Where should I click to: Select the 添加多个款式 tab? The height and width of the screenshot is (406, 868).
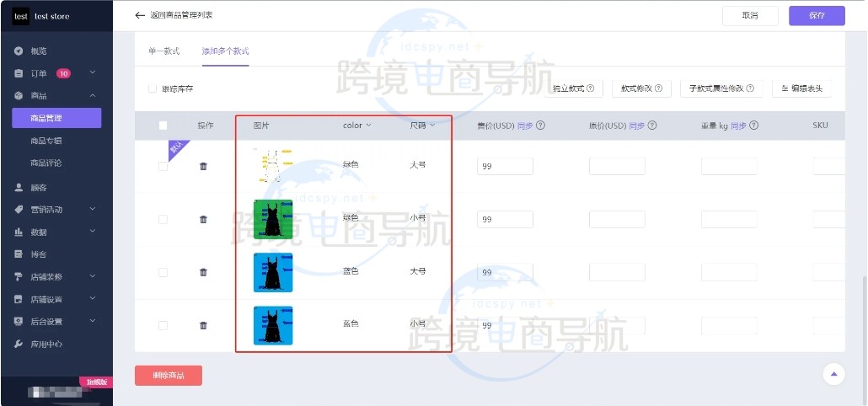tap(225, 51)
